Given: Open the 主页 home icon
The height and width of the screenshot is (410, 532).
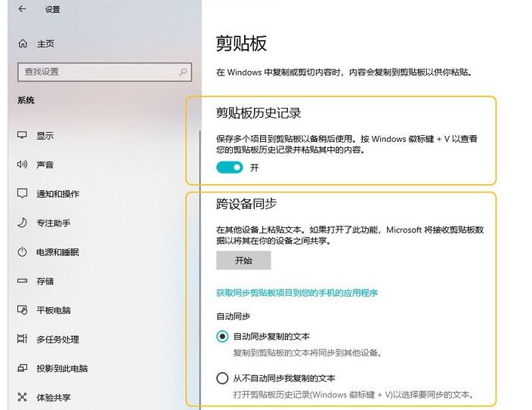Looking at the screenshot, I should [23, 43].
